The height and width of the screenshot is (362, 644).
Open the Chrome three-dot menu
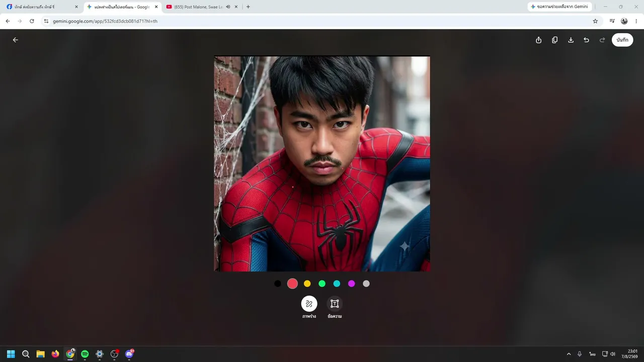[636, 21]
